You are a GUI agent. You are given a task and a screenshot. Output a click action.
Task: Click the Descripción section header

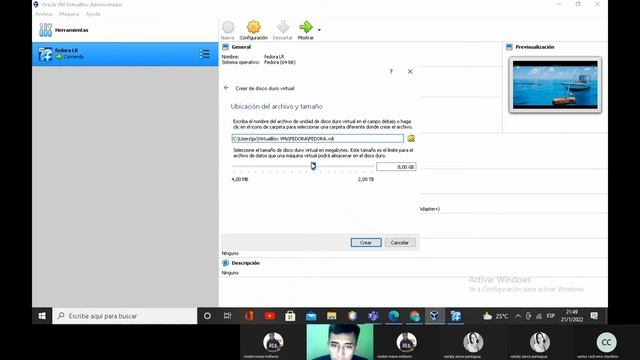tap(245, 263)
